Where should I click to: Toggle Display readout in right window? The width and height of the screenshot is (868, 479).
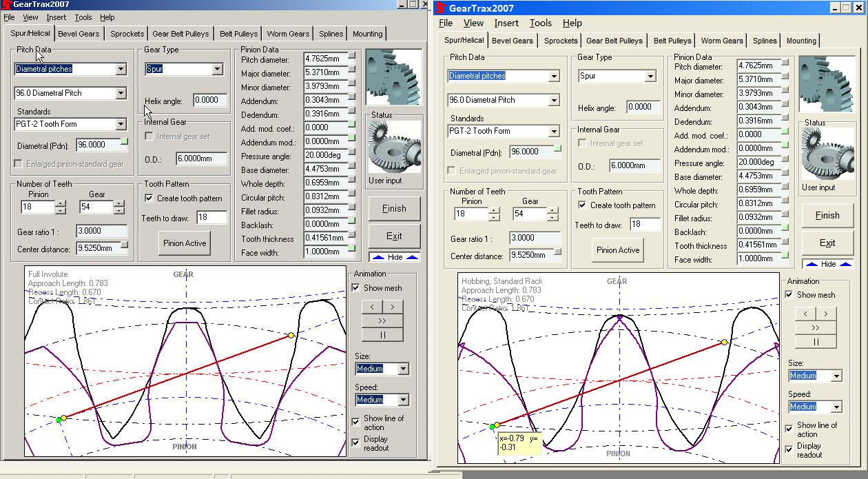click(789, 449)
